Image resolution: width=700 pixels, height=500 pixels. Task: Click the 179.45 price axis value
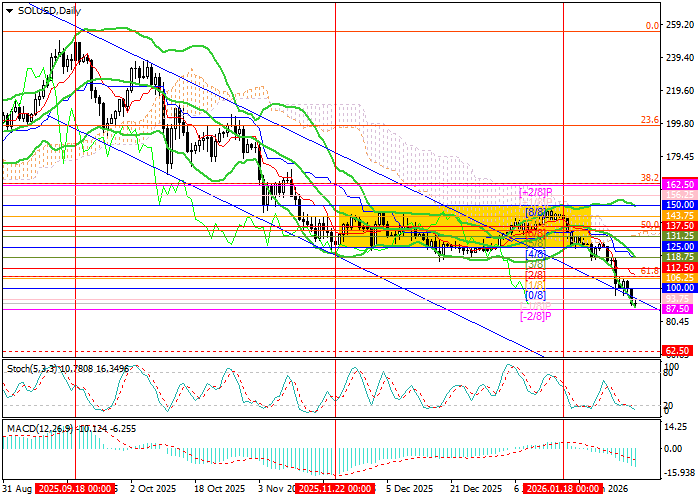coord(679,157)
